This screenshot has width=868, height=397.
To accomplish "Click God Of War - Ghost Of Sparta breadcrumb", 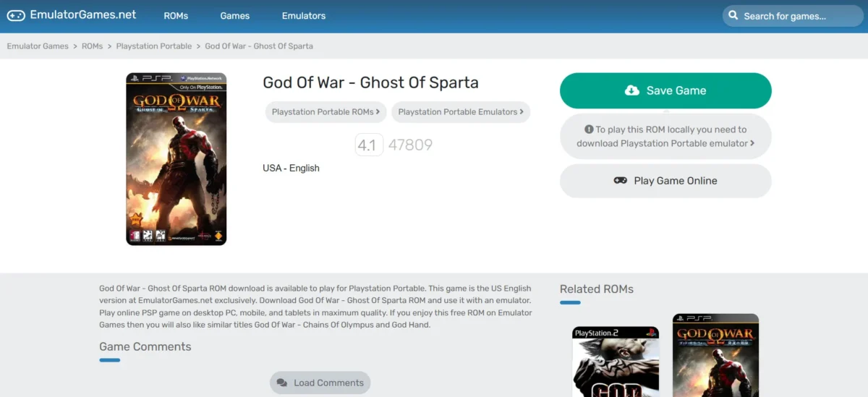I will pos(259,46).
